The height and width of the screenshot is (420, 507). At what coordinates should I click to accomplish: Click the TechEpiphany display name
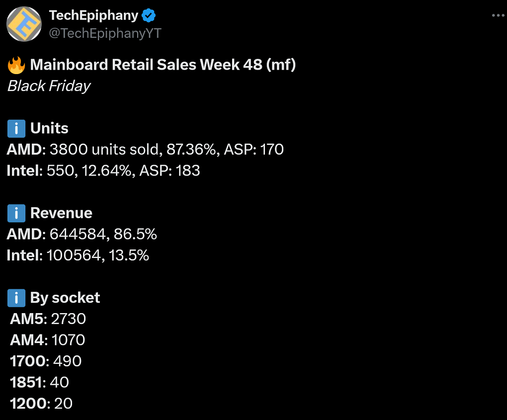click(x=94, y=15)
